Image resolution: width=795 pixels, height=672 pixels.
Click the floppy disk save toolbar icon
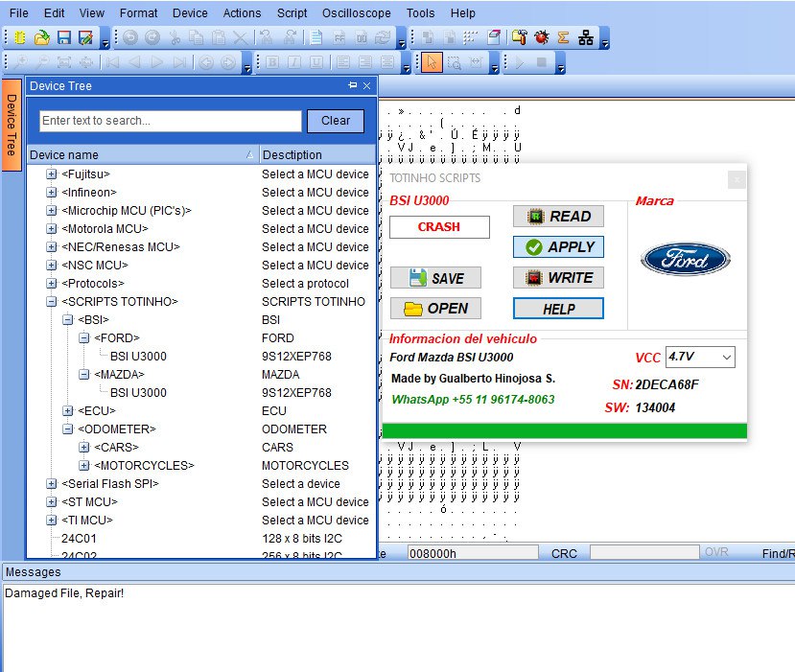[x=64, y=38]
